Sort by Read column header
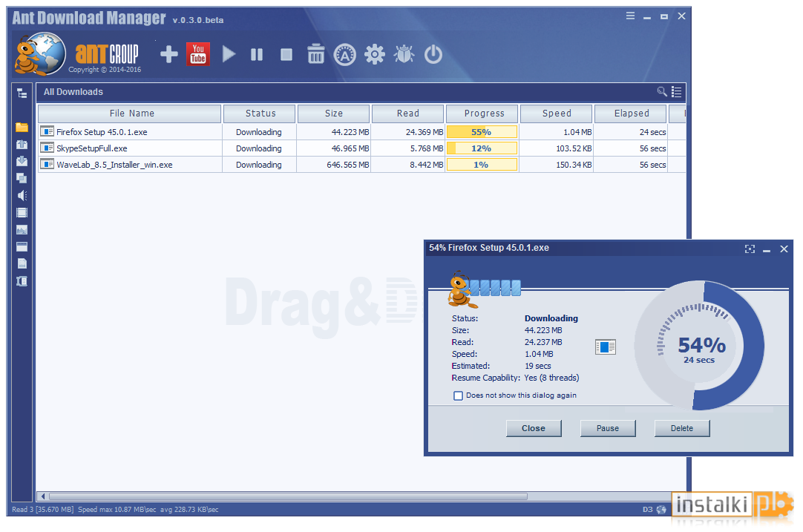Screen dimensions: 803x532 tap(407, 114)
